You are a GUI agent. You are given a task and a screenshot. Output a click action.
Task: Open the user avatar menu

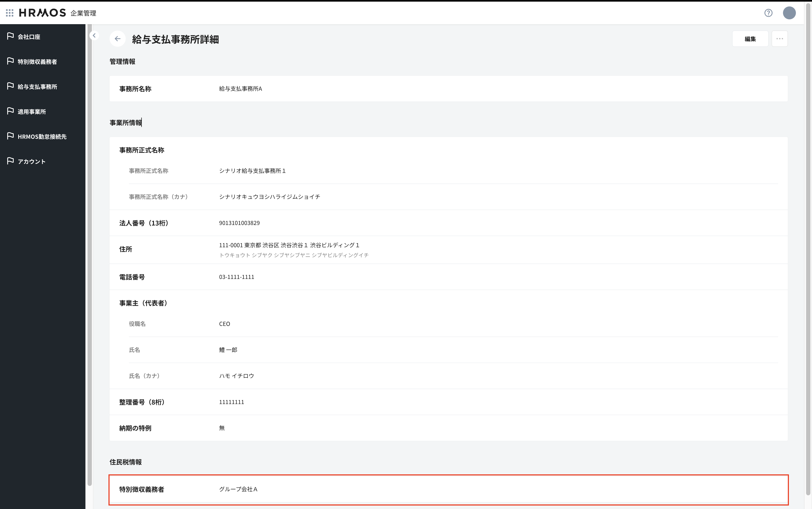point(789,13)
